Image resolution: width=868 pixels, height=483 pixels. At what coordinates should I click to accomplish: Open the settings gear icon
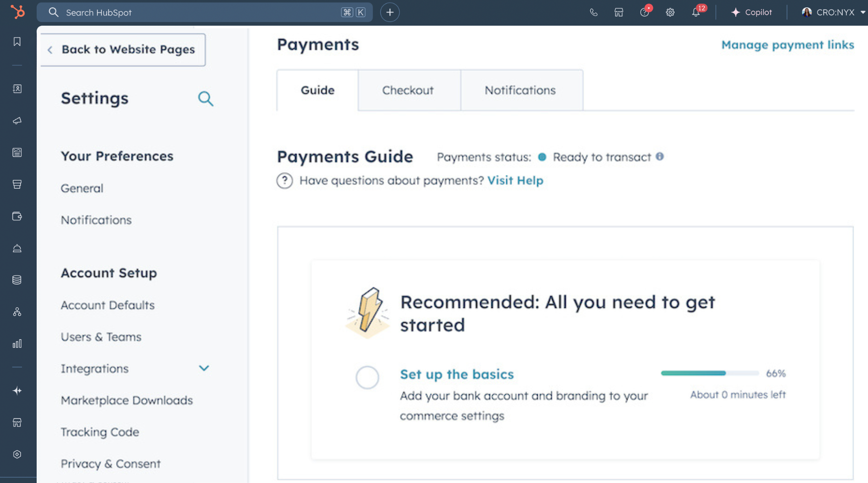point(670,13)
